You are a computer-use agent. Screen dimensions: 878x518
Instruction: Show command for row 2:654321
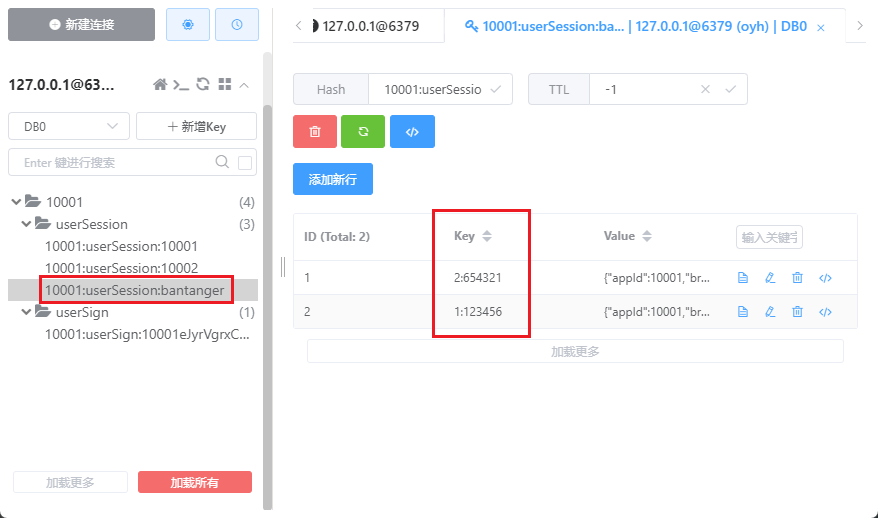825,278
